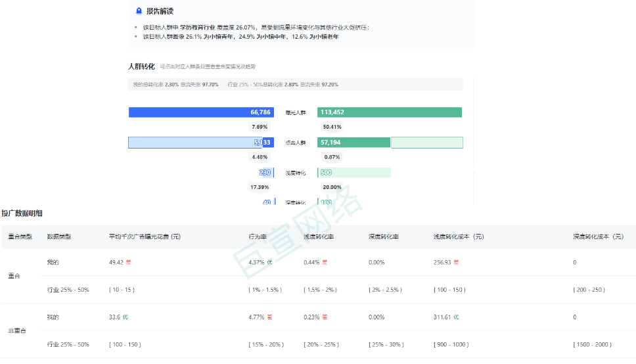This screenshot has height=364, width=636.
Task: Click the [ 1% - 1.5% ) industry range
Action: pos(265,290)
